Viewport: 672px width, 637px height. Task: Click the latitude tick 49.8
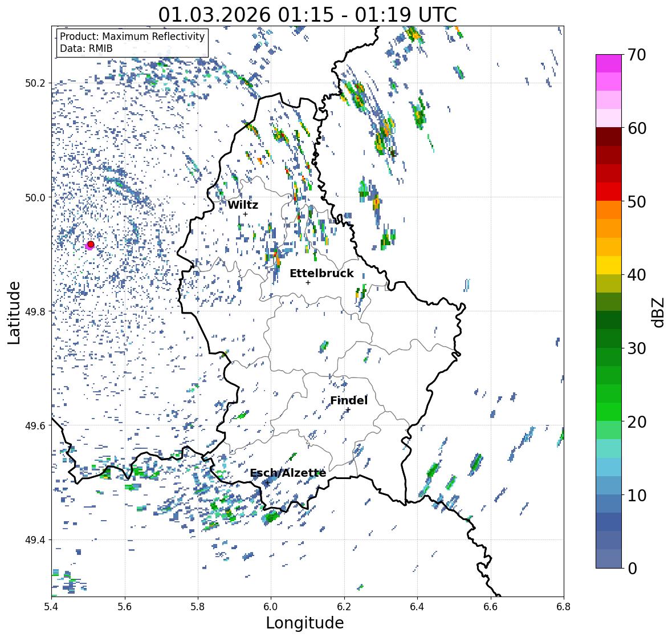click(x=35, y=311)
